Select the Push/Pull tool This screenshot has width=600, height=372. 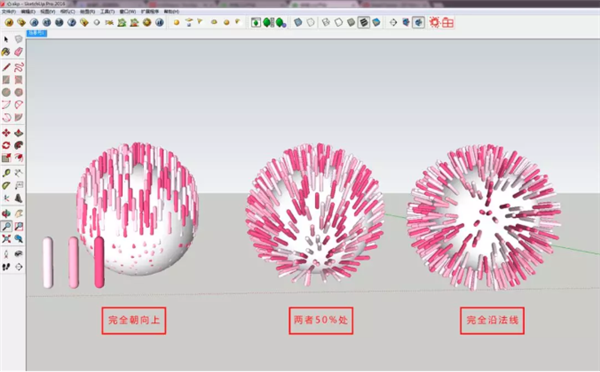[19, 133]
